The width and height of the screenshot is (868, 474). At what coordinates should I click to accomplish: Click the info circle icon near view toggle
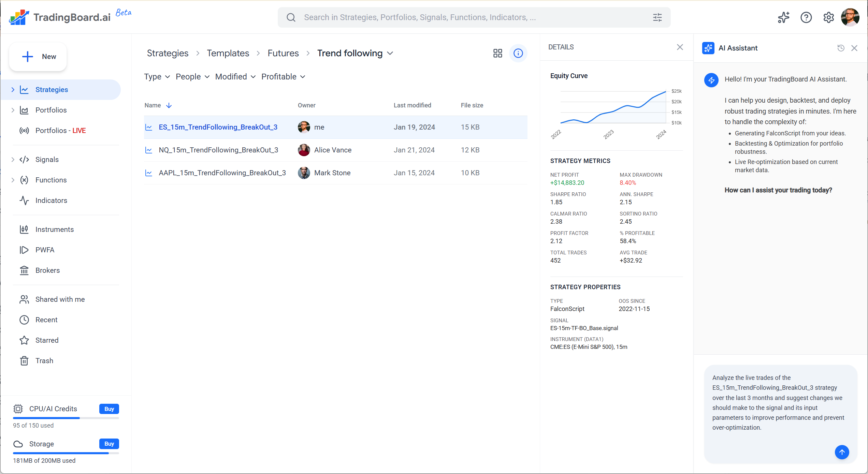[518, 53]
